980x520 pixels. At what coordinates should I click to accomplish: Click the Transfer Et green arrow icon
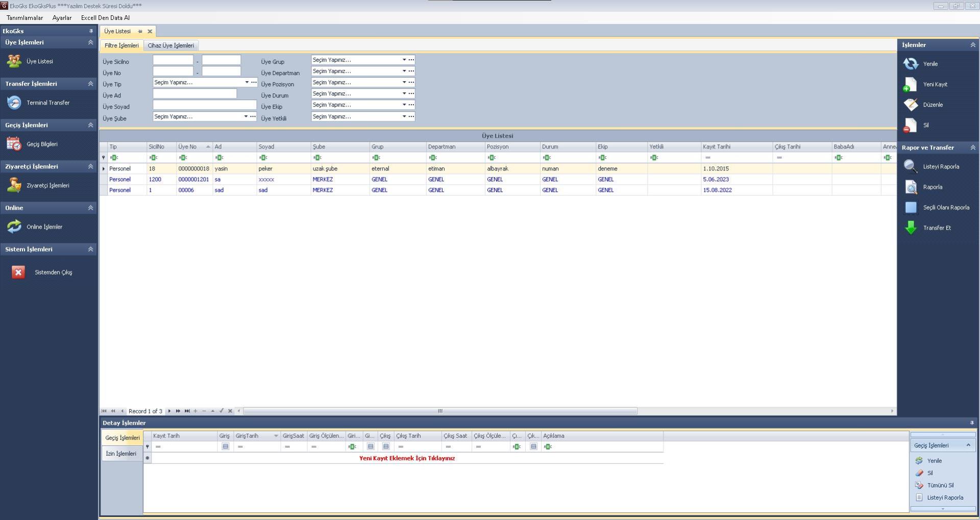[x=911, y=228]
